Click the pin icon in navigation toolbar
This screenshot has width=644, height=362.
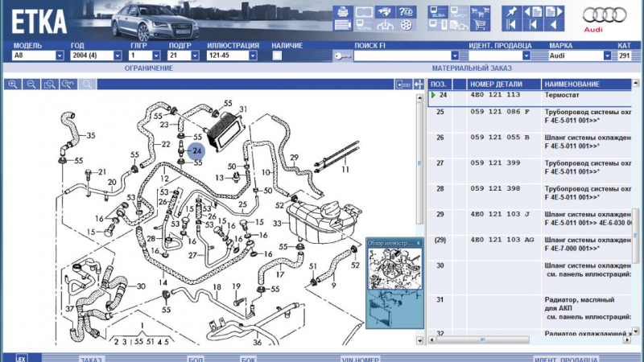click(512, 12)
